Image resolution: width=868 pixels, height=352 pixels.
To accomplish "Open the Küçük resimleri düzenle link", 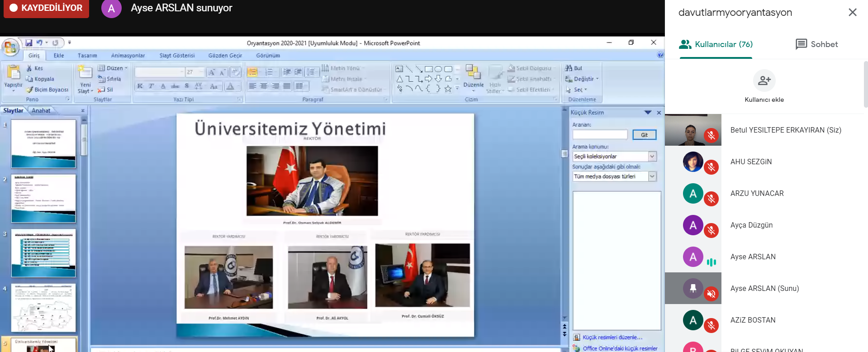I will [612, 338].
